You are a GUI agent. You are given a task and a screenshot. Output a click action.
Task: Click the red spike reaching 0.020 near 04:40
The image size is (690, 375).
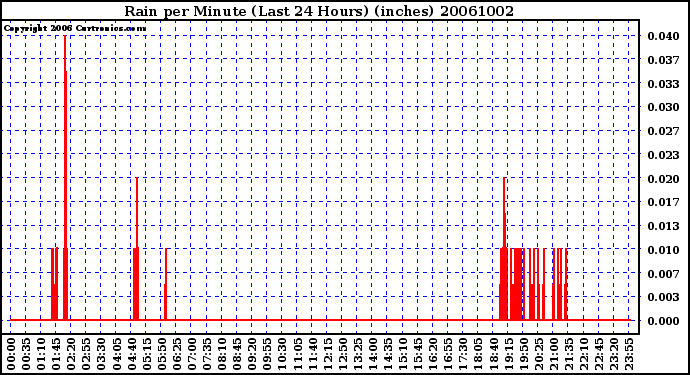click(x=137, y=249)
